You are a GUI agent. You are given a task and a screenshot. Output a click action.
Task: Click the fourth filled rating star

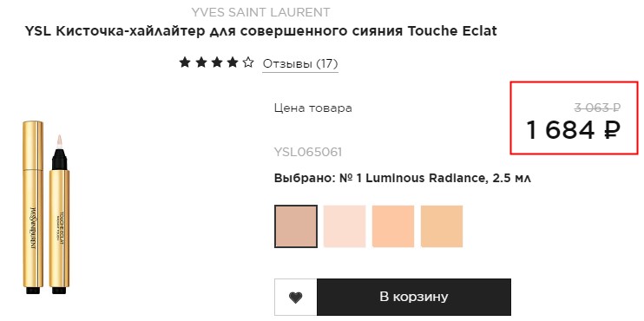pos(233,62)
